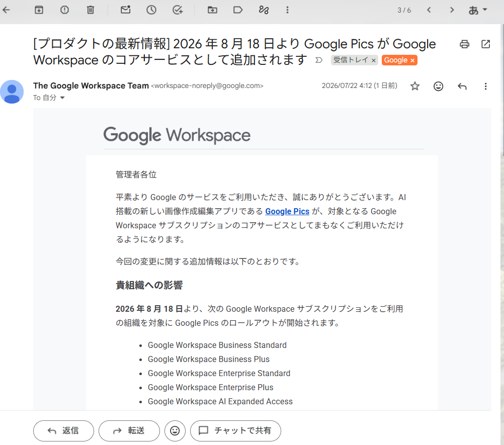
Task: Open email in a new window
Action: tap(486, 44)
